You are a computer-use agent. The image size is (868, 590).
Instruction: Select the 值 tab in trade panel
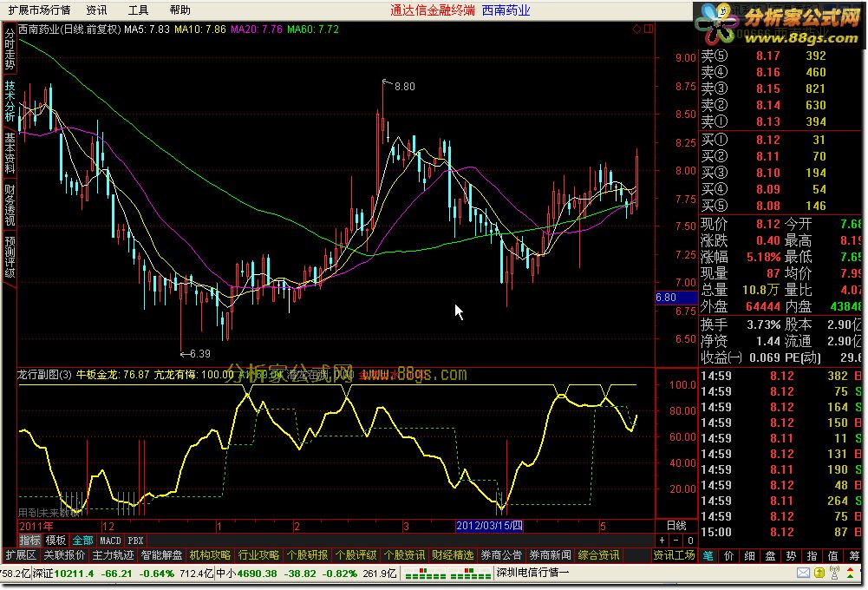click(832, 555)
